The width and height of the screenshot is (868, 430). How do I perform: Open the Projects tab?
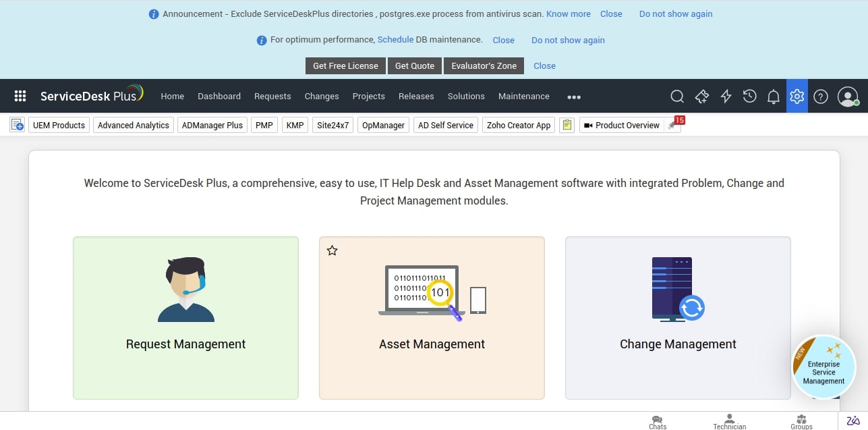click(x=369, y=96)
